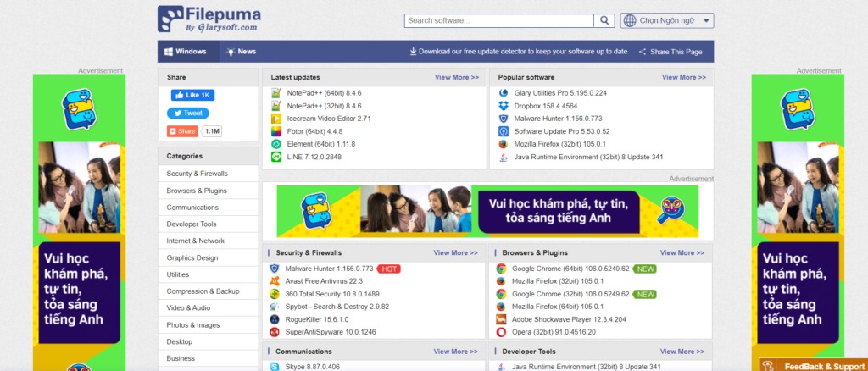Click Mozilla Firefox icon in Popular software
The image size is (868, 371).
point(504,144)
